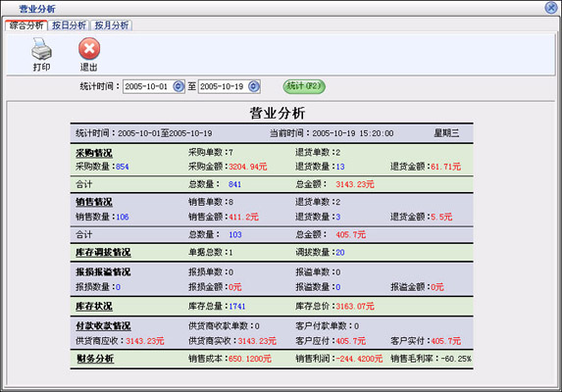562x392 pixels.
Task: Select the 综合分析 tab
Action: (26, 25)
